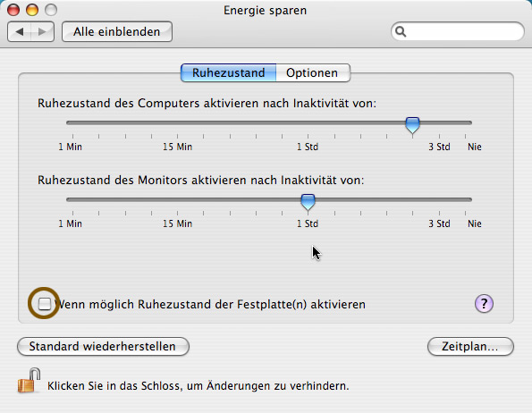532x413 pixels.
Task: Switch to the Optionen tab
Action: [313, 73]
